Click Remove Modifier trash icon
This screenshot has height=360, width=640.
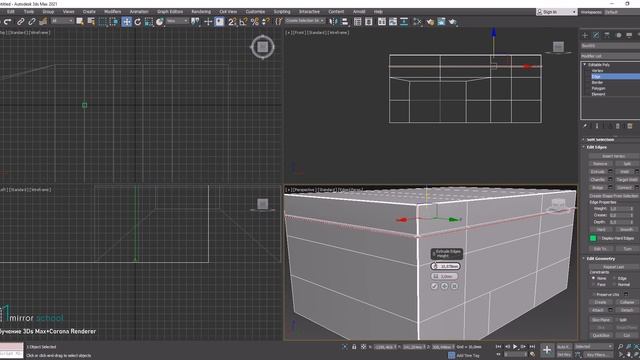(x=618, y=126)
